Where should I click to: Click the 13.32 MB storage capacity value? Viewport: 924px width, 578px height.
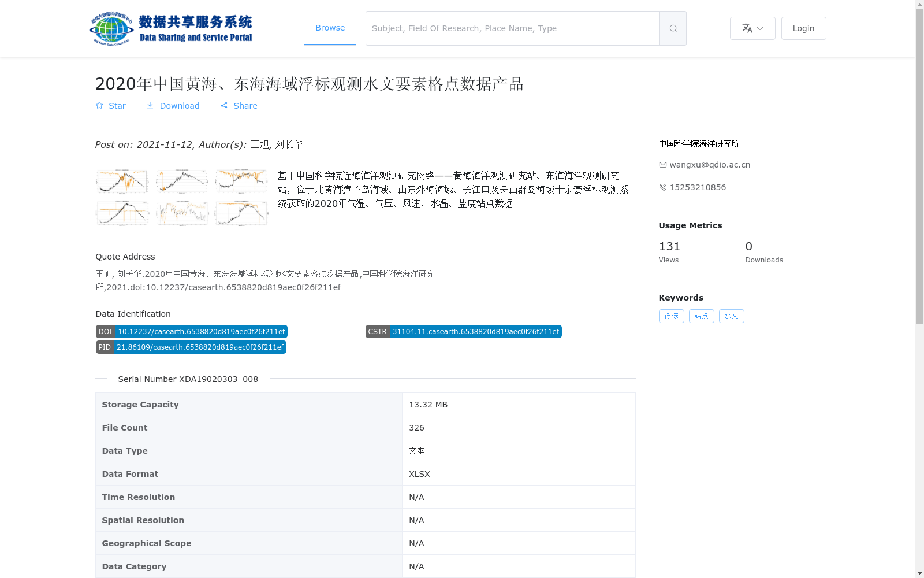coord(428,405)
